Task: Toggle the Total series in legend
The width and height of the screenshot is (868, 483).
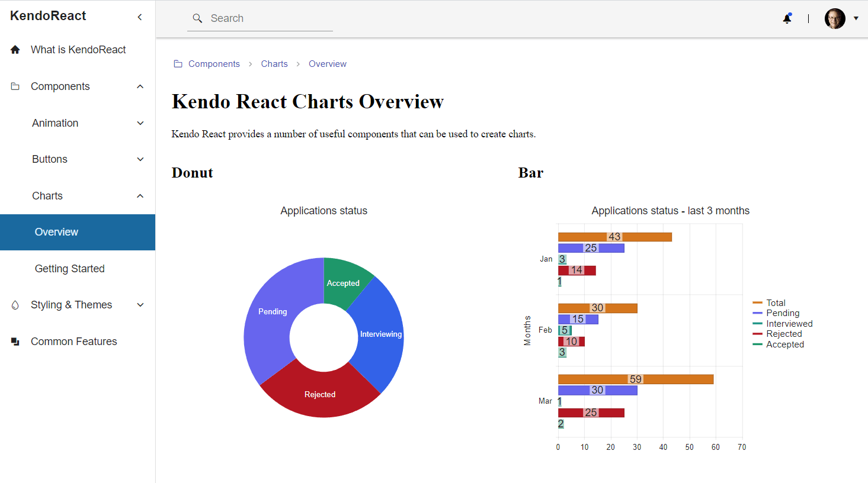Action: coord(769,302)
